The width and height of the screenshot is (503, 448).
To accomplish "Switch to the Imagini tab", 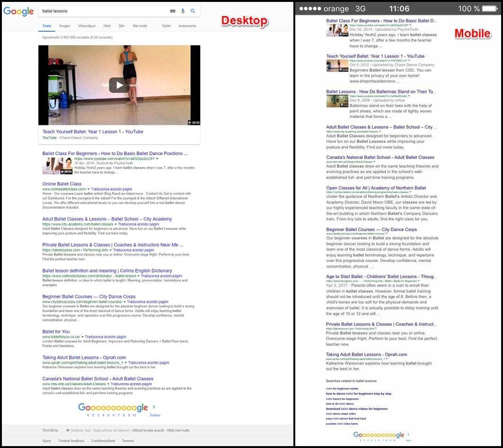I will (64, 26).
